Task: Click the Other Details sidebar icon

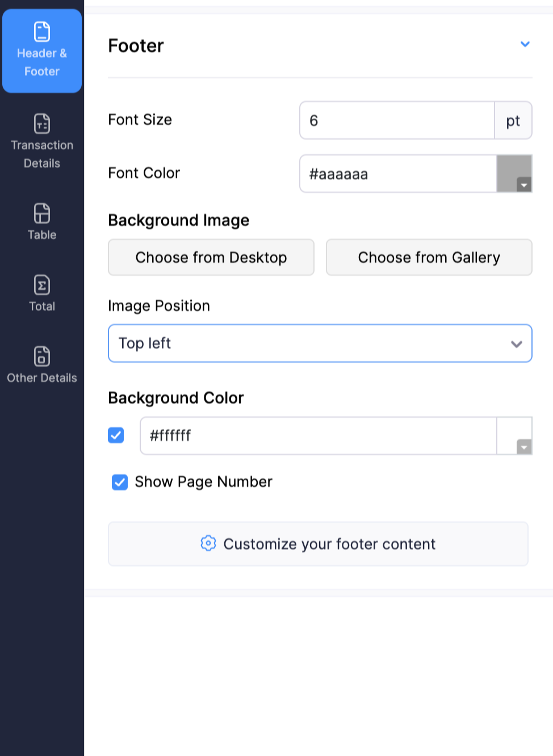Action: pyautogui.click(x=41, y=357)
